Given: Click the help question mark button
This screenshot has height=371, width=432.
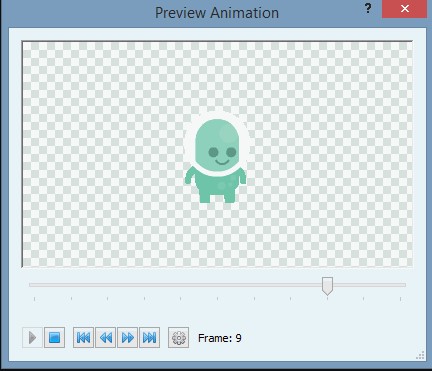Looking at the screenshot, I should coord(368,8).
